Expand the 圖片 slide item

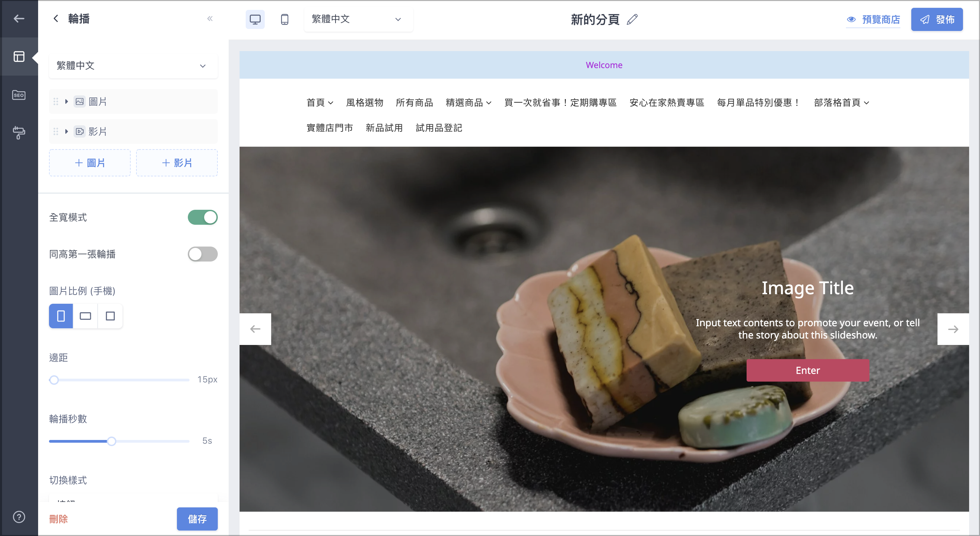point(67,101)
